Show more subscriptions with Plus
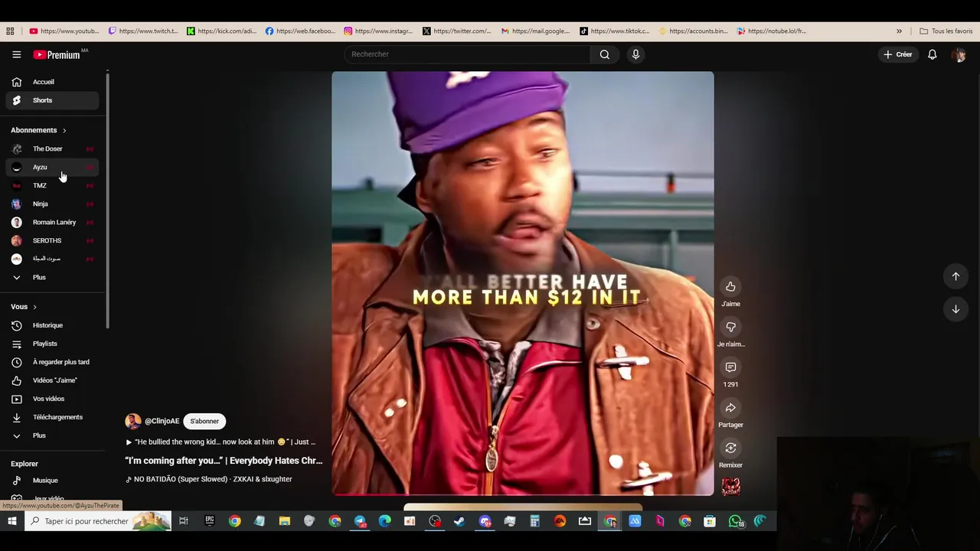980x551 pixels. [52, 277]
